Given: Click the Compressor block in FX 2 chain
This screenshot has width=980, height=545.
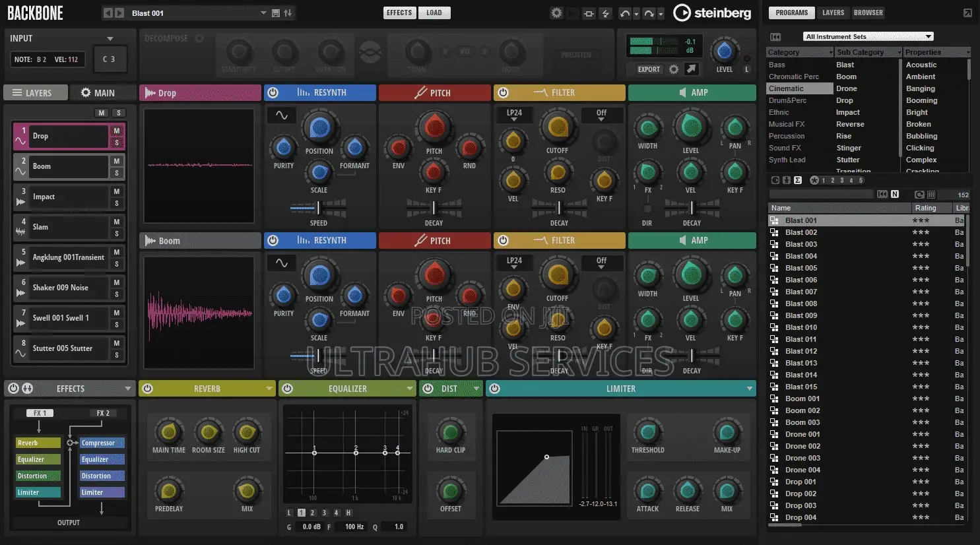Looking at the screenshot, I should (102, 443).
